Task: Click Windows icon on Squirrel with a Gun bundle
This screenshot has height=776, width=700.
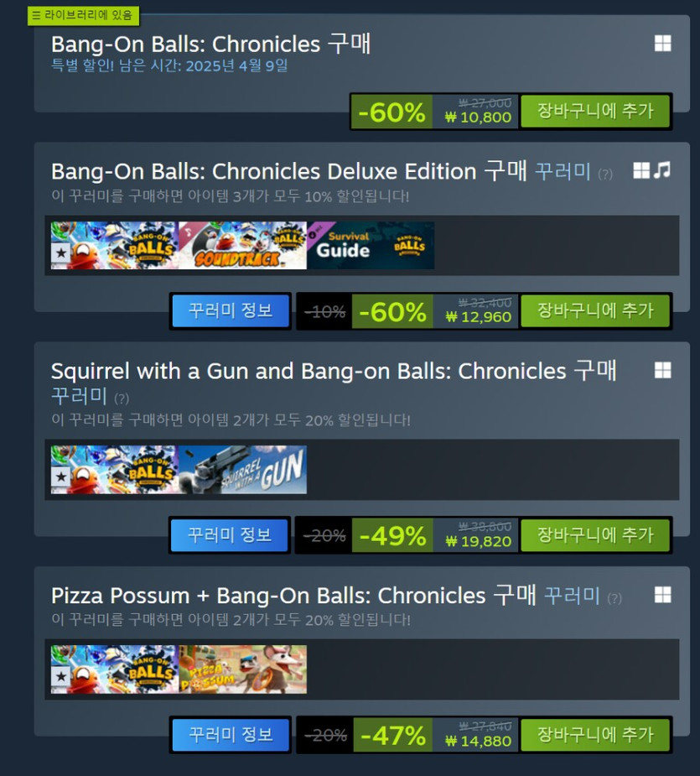Action: (662, 370)
